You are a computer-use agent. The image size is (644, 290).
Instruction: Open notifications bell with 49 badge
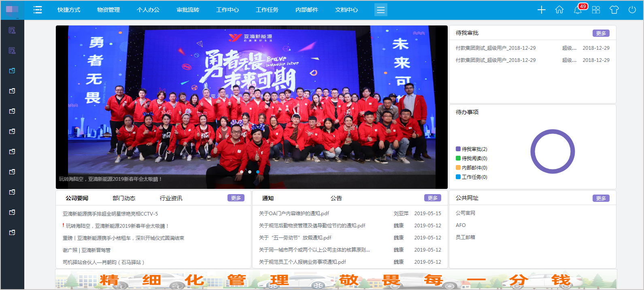point(578,10)
